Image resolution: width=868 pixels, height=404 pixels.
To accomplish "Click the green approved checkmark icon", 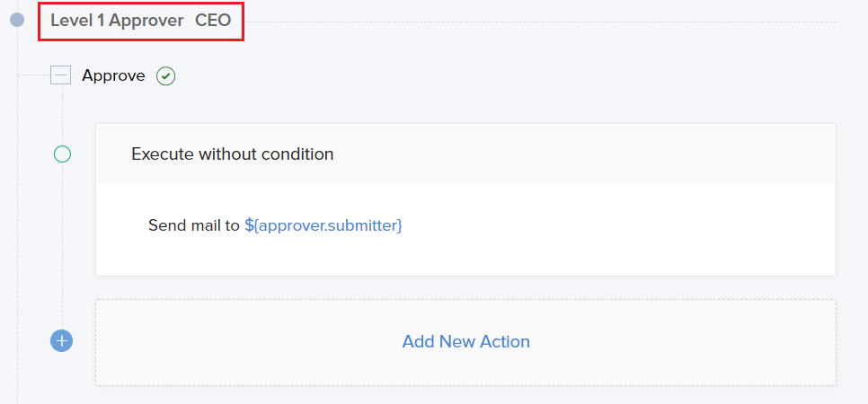I will [165, 76].
